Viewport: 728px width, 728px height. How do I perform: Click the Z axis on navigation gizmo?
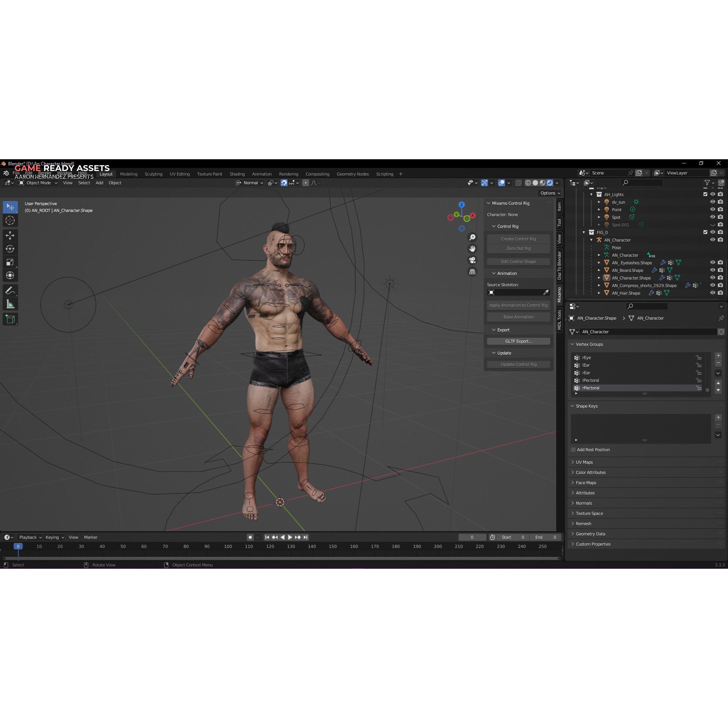coord(461,204)
